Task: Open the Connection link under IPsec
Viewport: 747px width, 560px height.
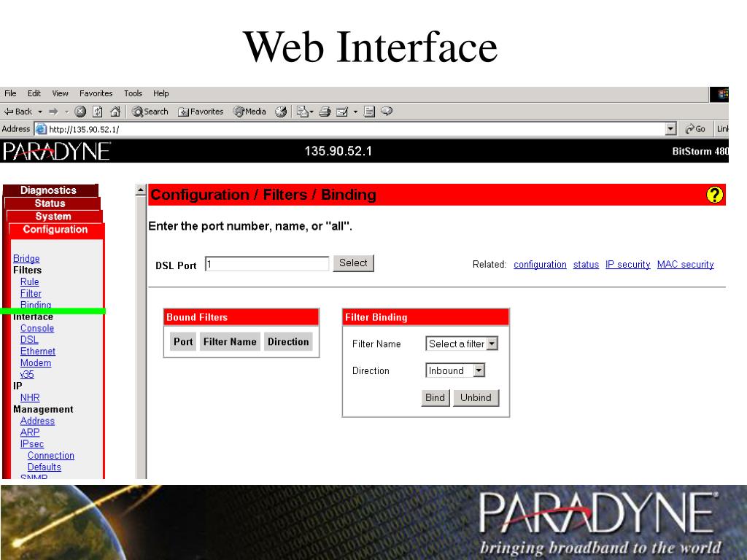Action: click(x=51, y=455)
